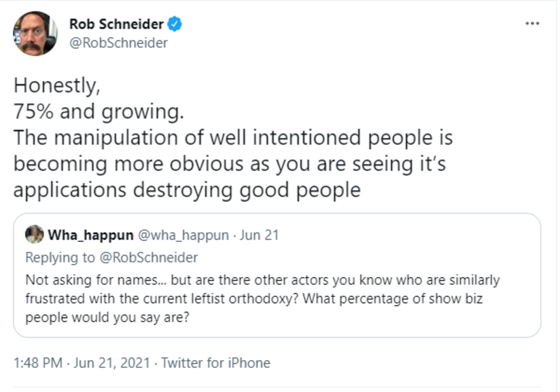Click the Twitter for iPhone source label
This screenshot has width=560, height=392.
coord(216,363)
